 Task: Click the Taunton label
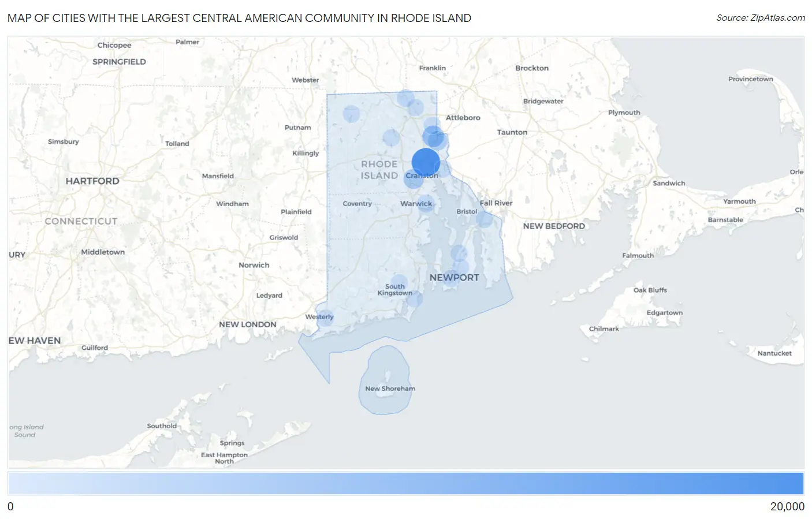point(512,132)
